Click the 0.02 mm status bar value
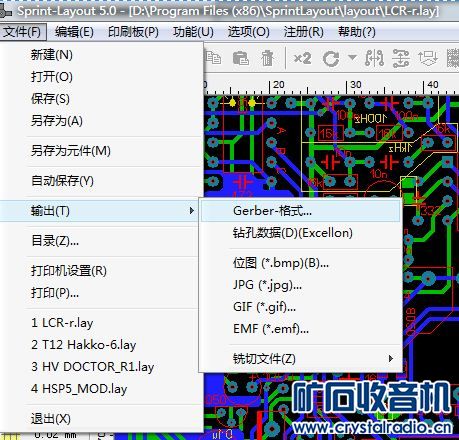This screenshot has width=459, height=440. tap(55, 435)
